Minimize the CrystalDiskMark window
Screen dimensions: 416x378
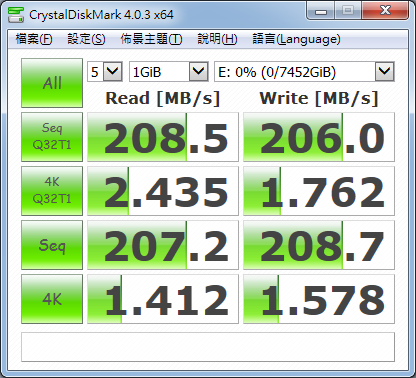tap(321, 12)
